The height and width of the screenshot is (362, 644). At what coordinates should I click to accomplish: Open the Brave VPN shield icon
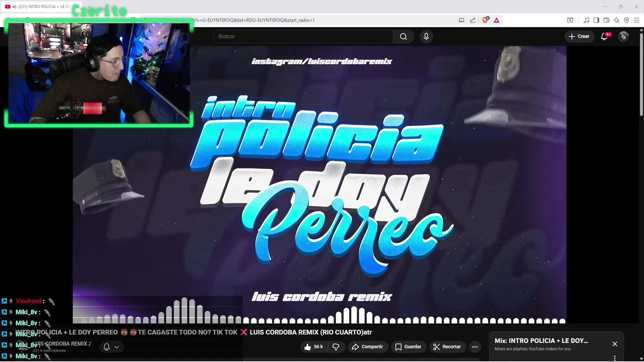(626, 20)
